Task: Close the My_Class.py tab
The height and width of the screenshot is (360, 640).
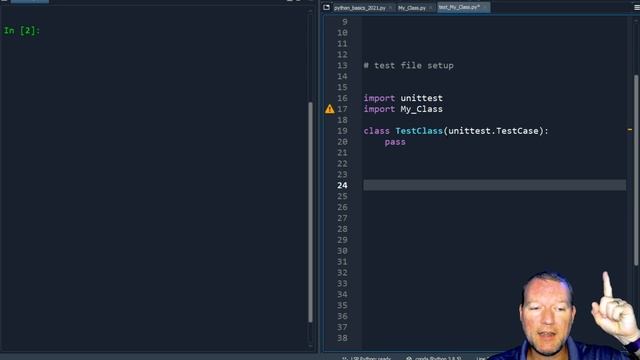Action: [431, 8]
